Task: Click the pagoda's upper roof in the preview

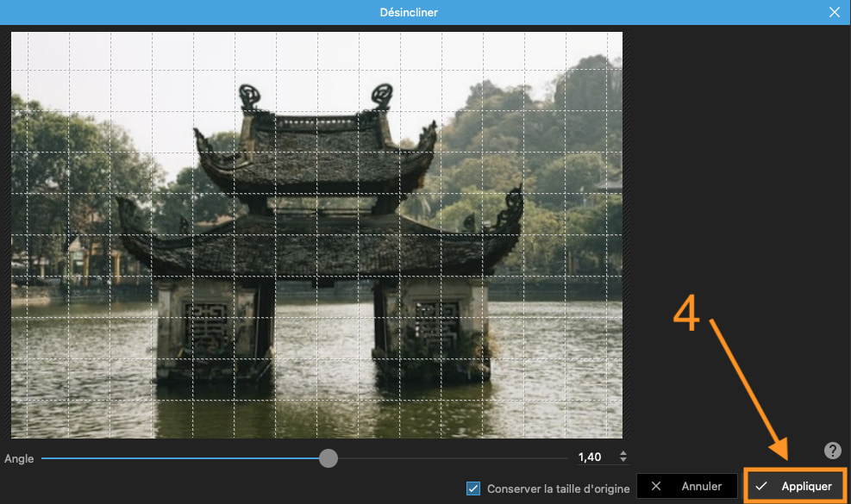Action: pyautogui.click(x=316, y=154)
